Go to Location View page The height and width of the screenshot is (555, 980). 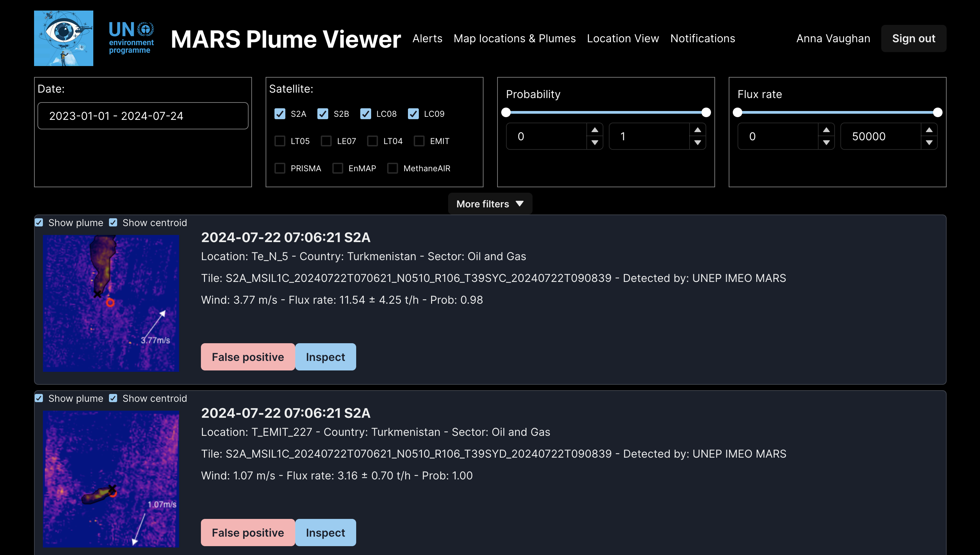click(x=622, y=38)
